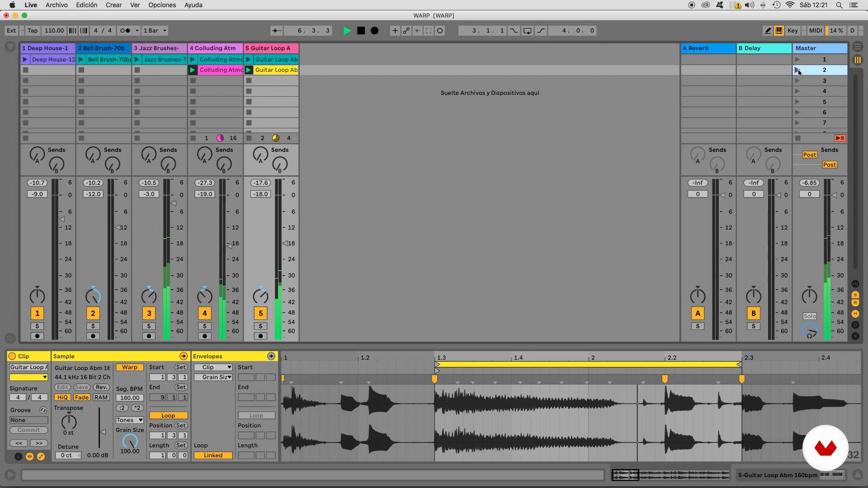Click track 1 pan knob
The width and height of the screenshot is (868, 488).
click(x=37, y=296)
